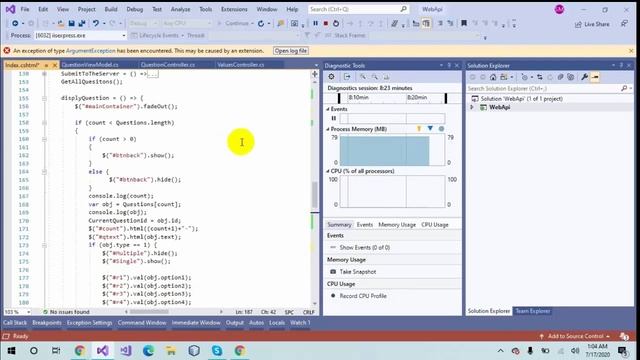Switch to the CPU Usage tab
The height and width of the screenshot is (360, 640).
pos(435,224)
